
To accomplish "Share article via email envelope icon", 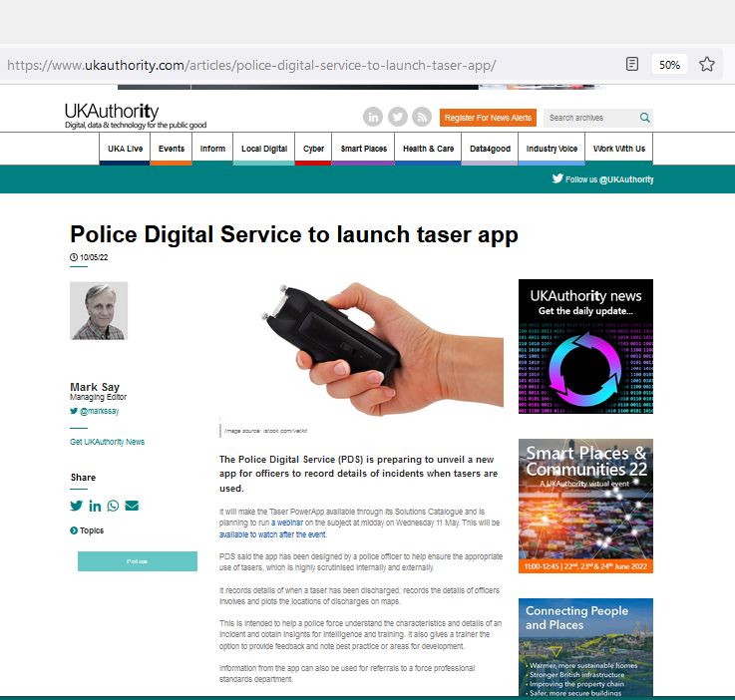I will [x=132, y=506].
